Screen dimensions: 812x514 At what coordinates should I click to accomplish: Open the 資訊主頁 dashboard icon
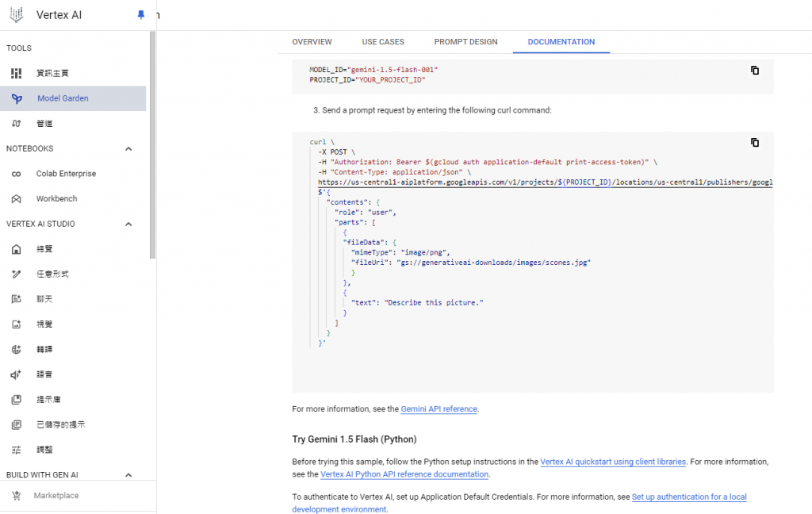pyautogui.click(x=17, y=73)
